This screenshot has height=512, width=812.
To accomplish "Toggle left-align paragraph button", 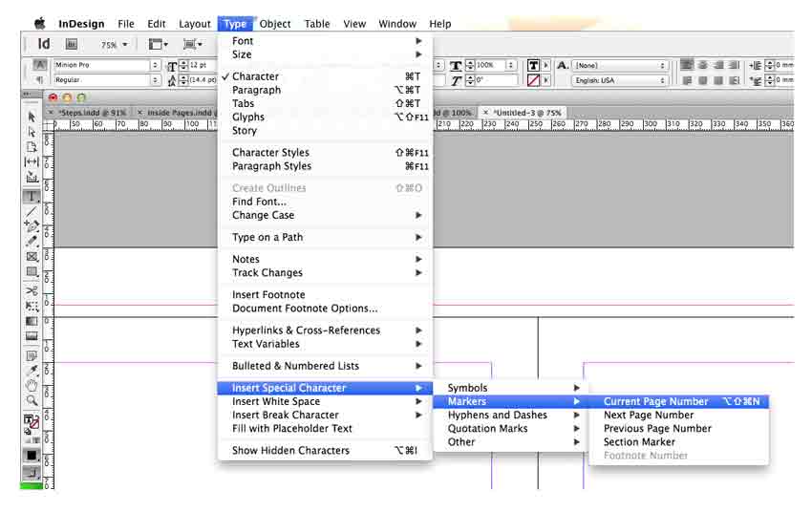I will tap(687, 65).
